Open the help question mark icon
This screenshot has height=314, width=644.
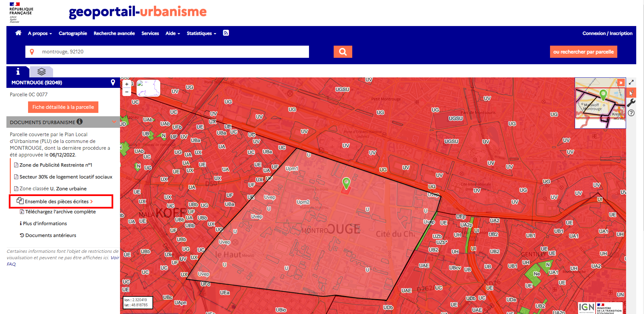click(x=631, y=113)
